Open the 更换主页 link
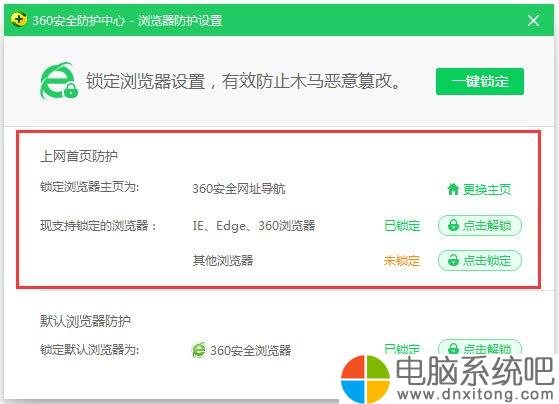The image size is (559, 404). tap(479, 189)
